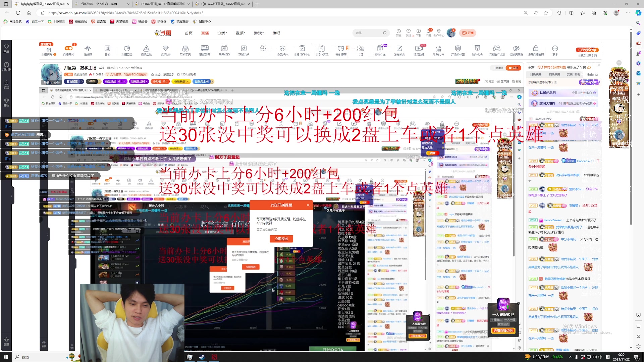This screenshot has width=644, height=362.
Task: Click the 福利 benefits link
Action: click(517, 81)
